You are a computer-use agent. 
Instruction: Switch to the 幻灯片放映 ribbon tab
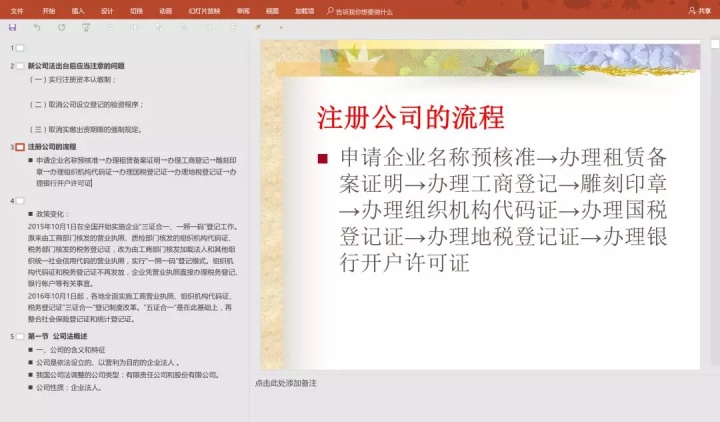point(204,11)
